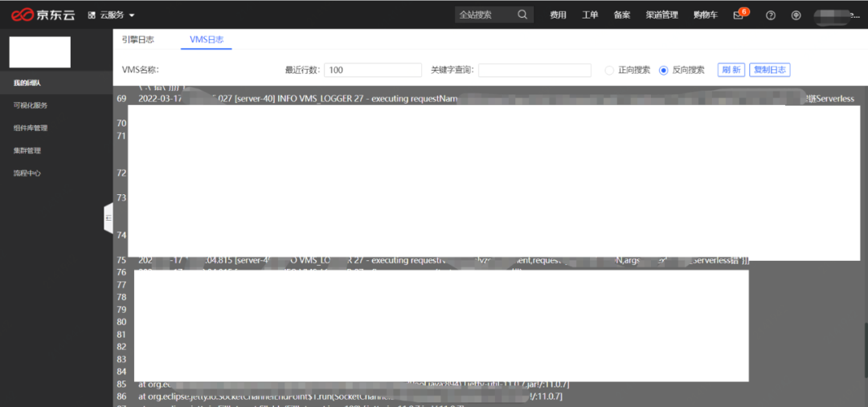The height and width of the screenshot is (407, 868).
Task: Click the 刷新 button
Action: (731, 70)
